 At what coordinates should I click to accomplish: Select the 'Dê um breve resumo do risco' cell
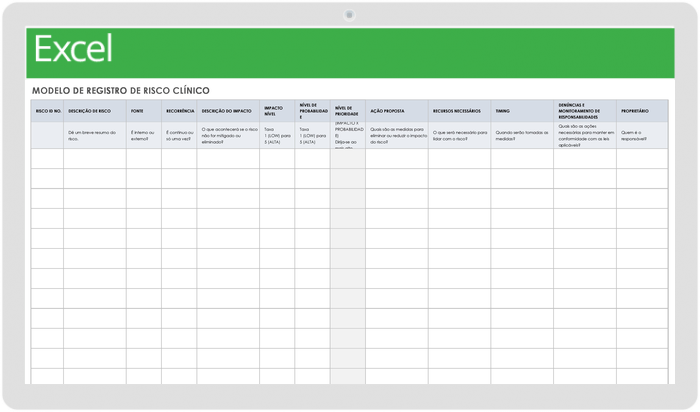tap(95, 135)
